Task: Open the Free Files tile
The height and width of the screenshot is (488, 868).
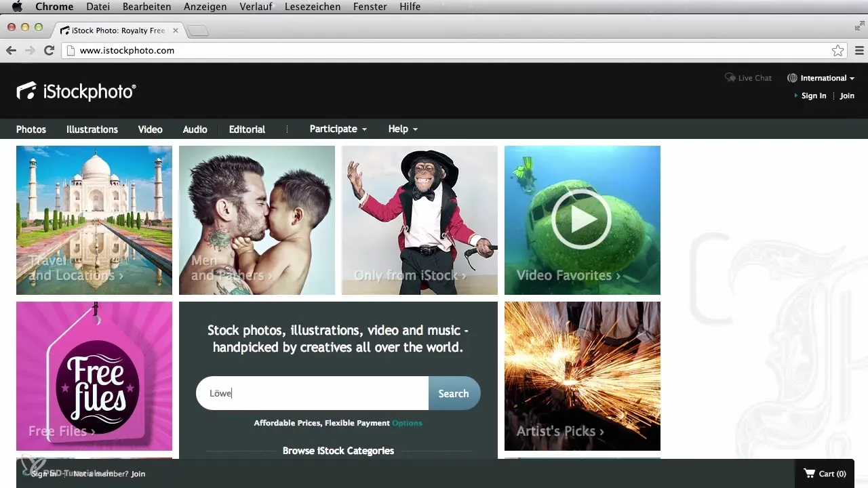Action: tap(94, 376)
